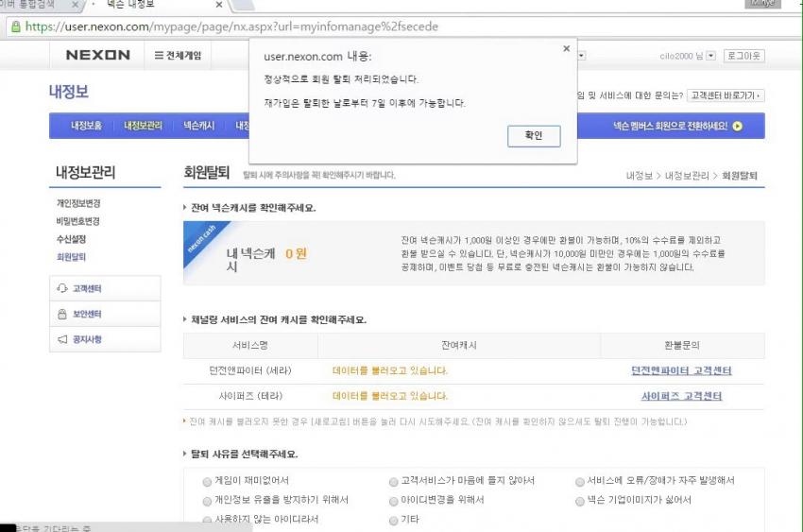Click the yellow arrow icon on membership banner
The image size is (803, 532).
coord(737,126)
